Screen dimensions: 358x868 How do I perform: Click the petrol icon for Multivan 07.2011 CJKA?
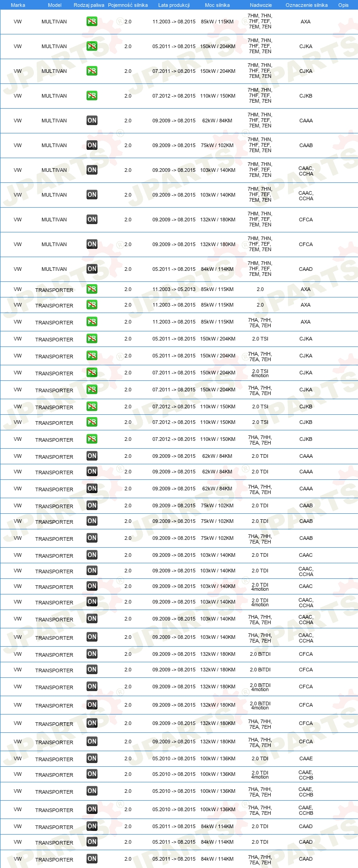(92, 71)
